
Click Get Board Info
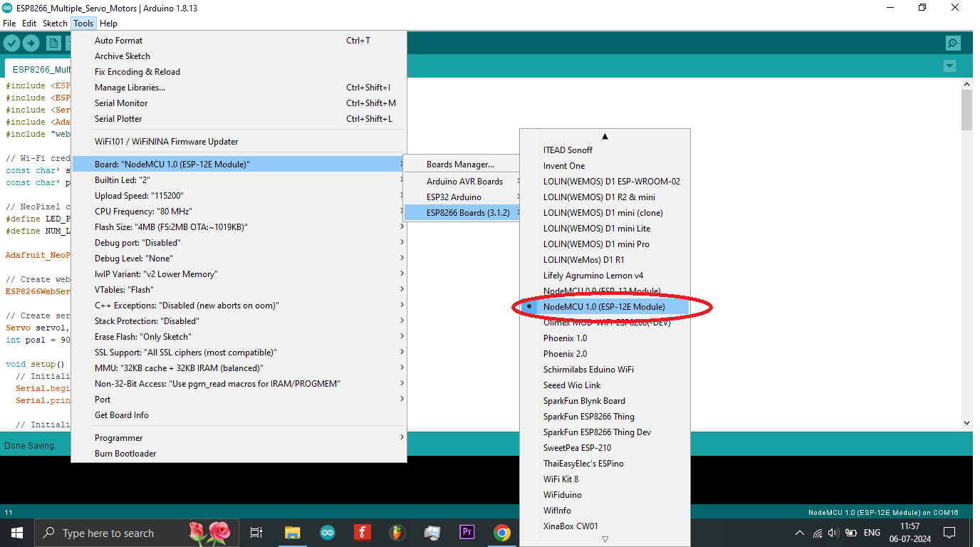[239, 415]
